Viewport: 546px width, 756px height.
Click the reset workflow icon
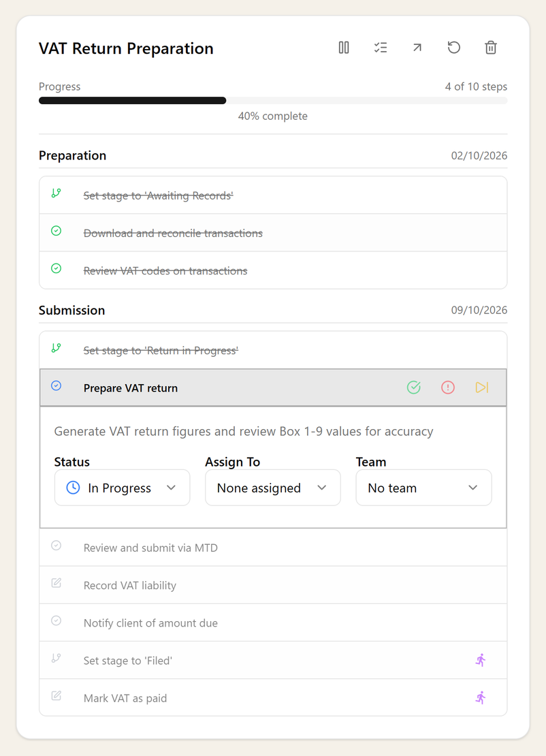[454, 48]
